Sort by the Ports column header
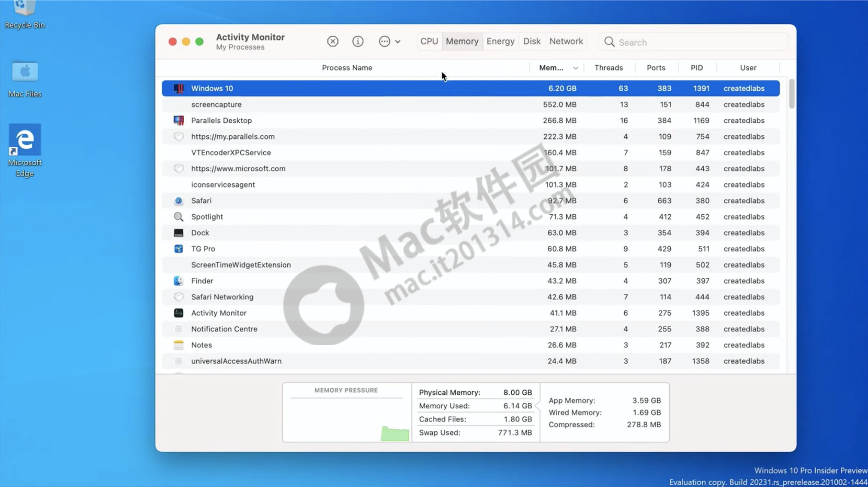Screen dimensions: 868x487 [x=656, y=68]
